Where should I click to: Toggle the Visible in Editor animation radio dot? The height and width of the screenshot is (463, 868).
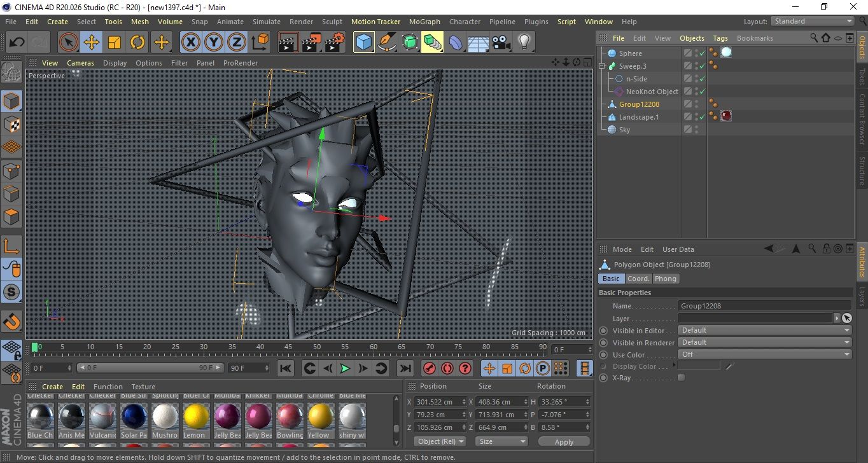[603, 331]
